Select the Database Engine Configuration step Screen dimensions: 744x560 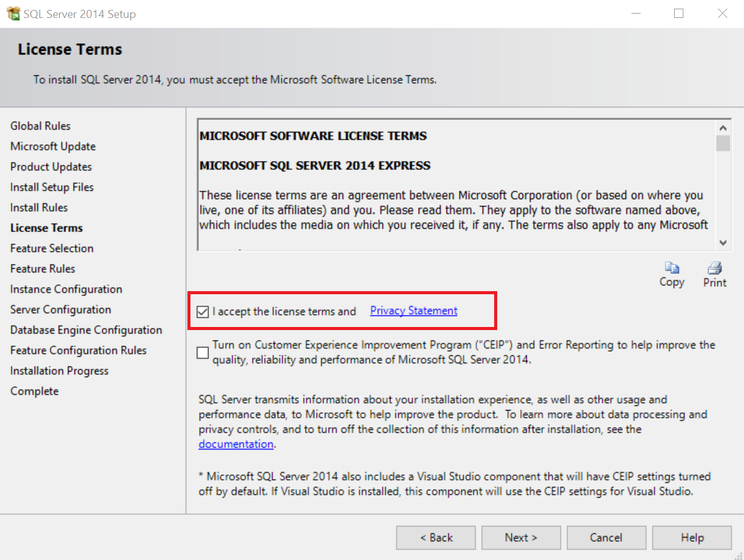click(86, 330)
